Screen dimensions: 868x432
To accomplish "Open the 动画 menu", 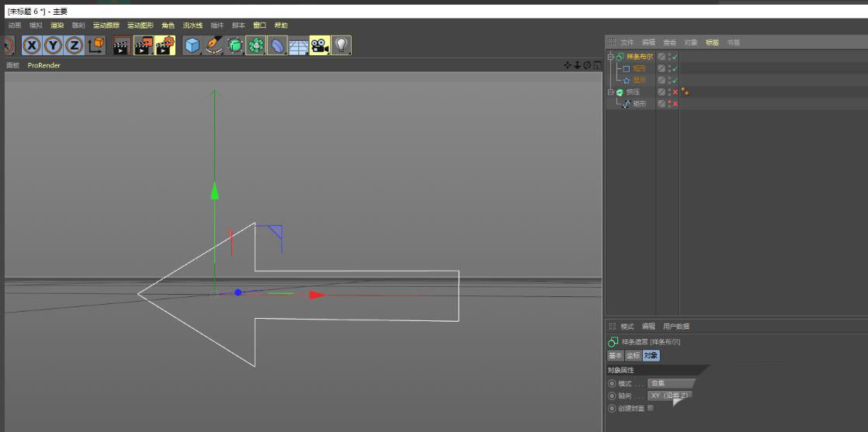I will click(15, 26).
